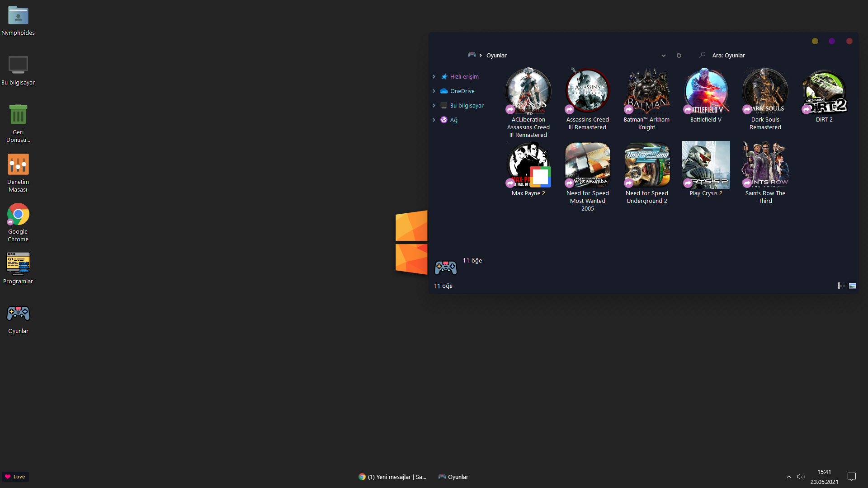
Task: Click the refresh button in address bar
Action: tap(679, 56)
